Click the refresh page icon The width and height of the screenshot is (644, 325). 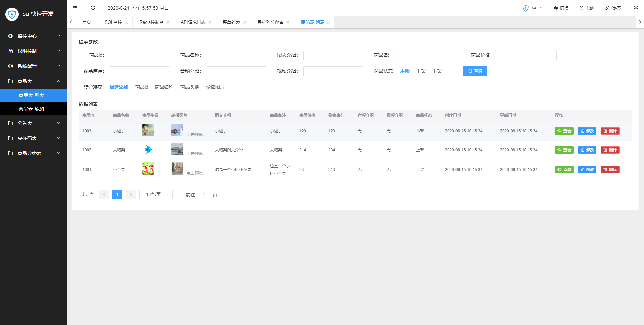tap(93, 8)
